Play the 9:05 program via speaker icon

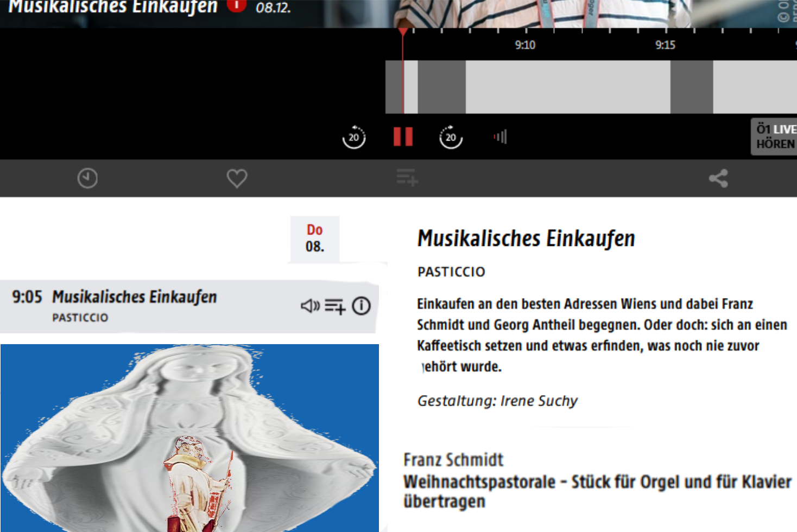[311, 306]
